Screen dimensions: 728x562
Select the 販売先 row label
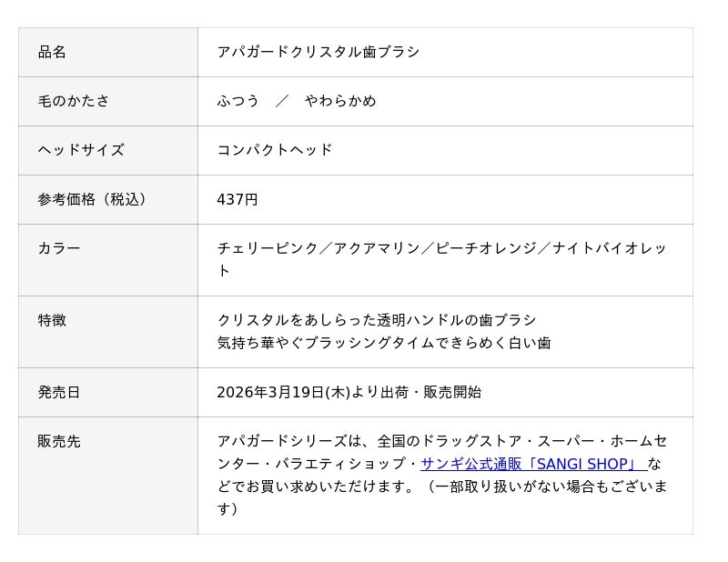[x=58, y=442]
